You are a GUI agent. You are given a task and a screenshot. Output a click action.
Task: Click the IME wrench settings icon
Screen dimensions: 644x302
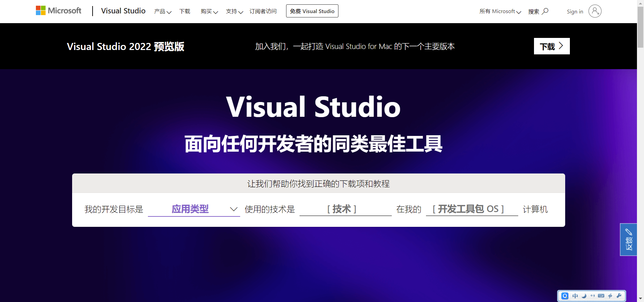click(619, 296)
